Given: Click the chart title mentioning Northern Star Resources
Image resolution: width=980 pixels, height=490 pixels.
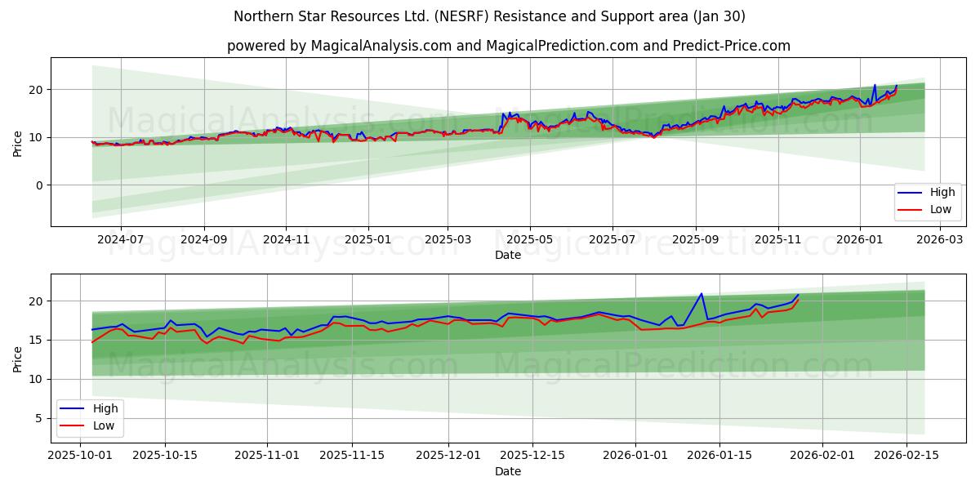Looking at the screenshot, I should tap(489, 16).
